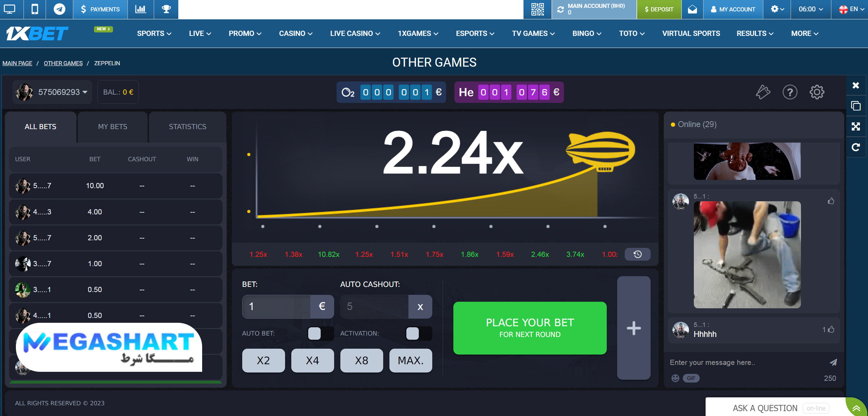Like the Hhhhh chat message
Image resolution: width=868 pixels, height=416 pixels.
click(x=831, y=329)
